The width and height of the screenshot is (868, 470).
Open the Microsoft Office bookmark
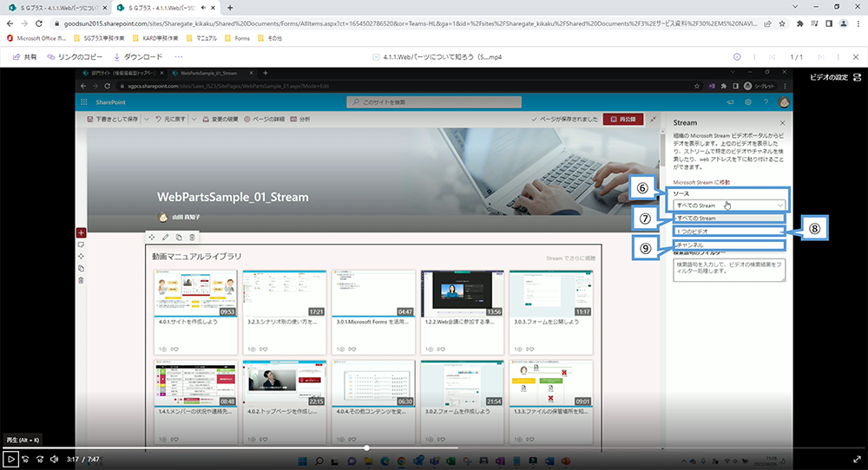click(36, 38)
